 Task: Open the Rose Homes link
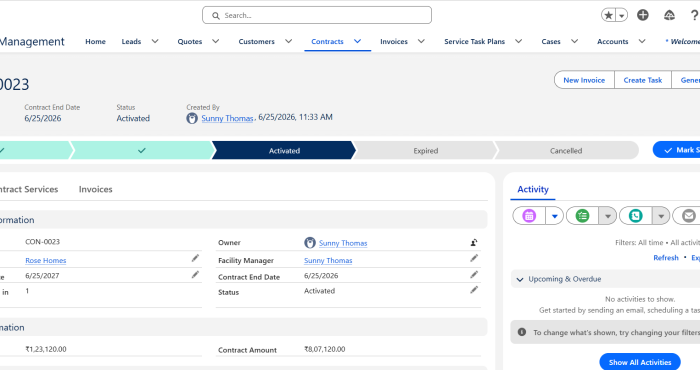point(46,261)
